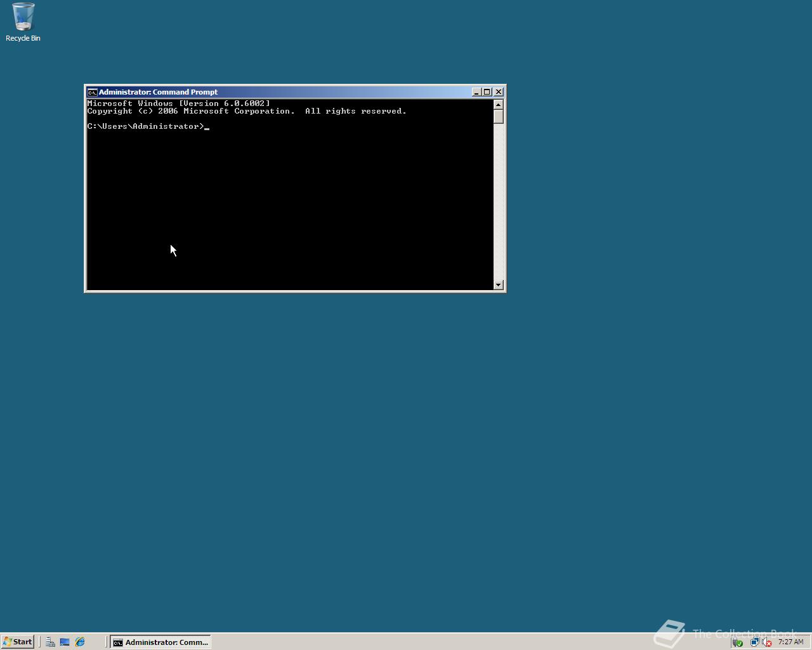This screenshot has height=650, width=812.
Task: Maximize the Command Prompt window
Action: [487, 92]
